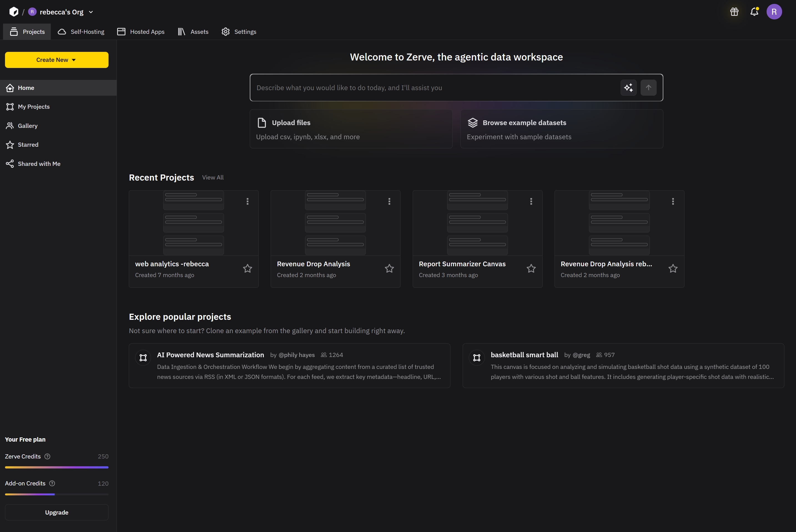Image resolution: width=796 pixels, height=532 pixels.
Task: Open the Settings tab
Action: pyautogui.click(x=239, y=32)
